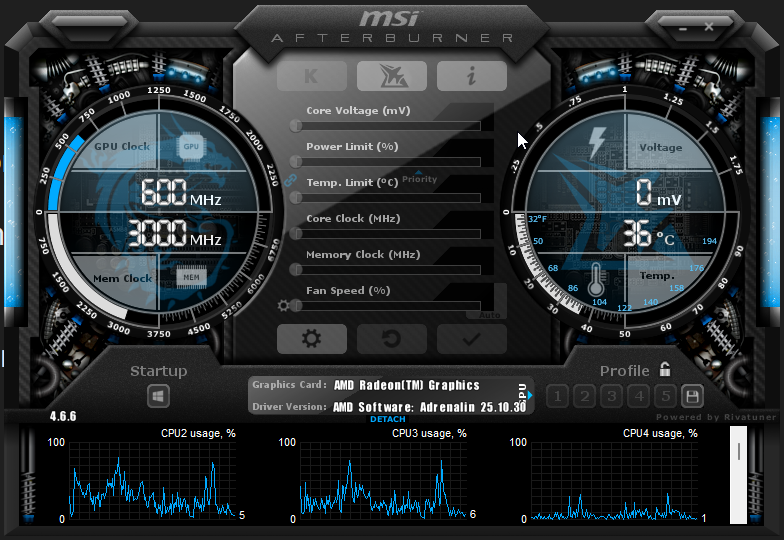Screen dimensions: 784x540
Task: Click DETACH below the graphics card info
Action: 388,419
